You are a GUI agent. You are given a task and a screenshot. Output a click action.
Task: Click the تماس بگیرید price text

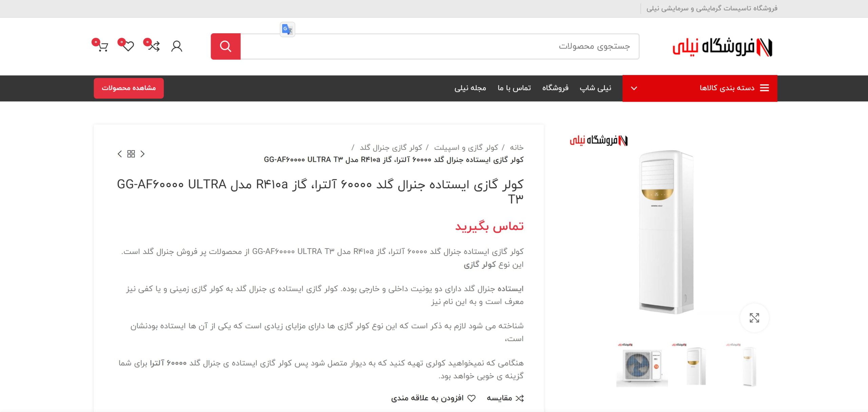coord(489,226)
